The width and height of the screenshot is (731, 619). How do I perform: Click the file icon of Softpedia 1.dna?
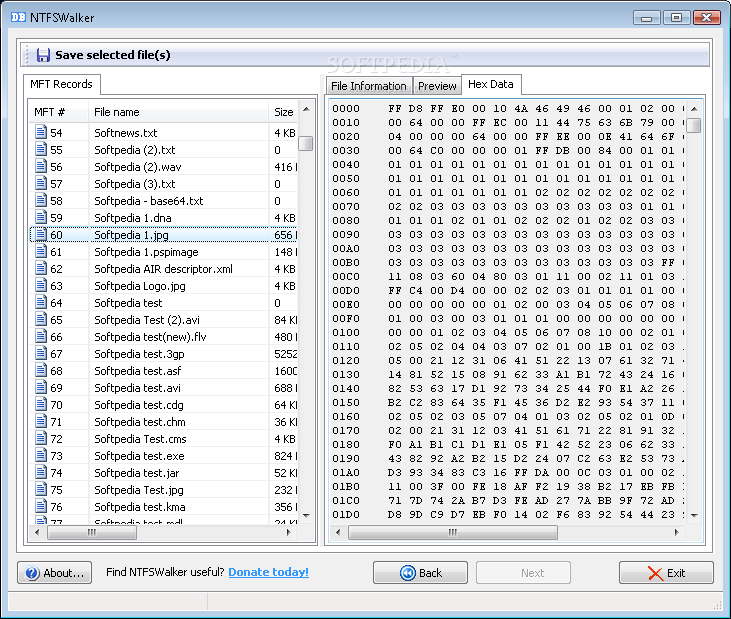[x=41, y=217]
